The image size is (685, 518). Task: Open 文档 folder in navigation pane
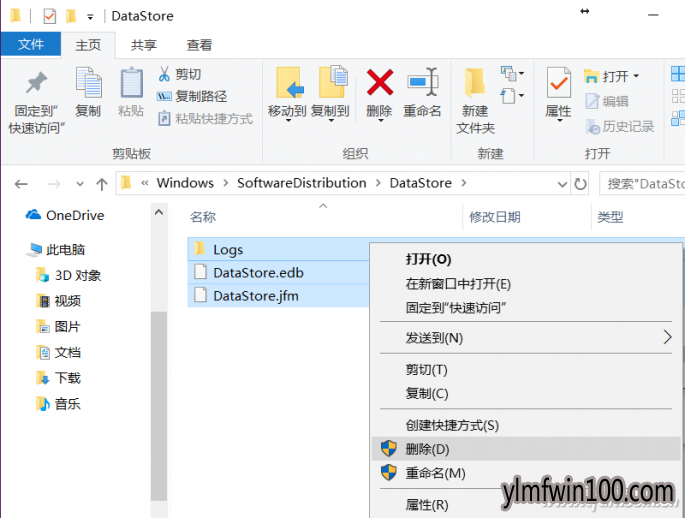(x=58, y=352)
